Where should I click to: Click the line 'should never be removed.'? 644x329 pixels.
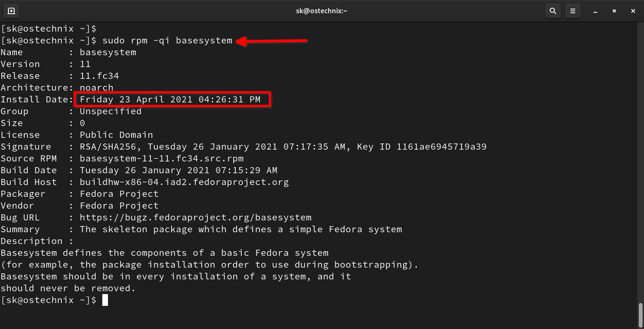68,288
